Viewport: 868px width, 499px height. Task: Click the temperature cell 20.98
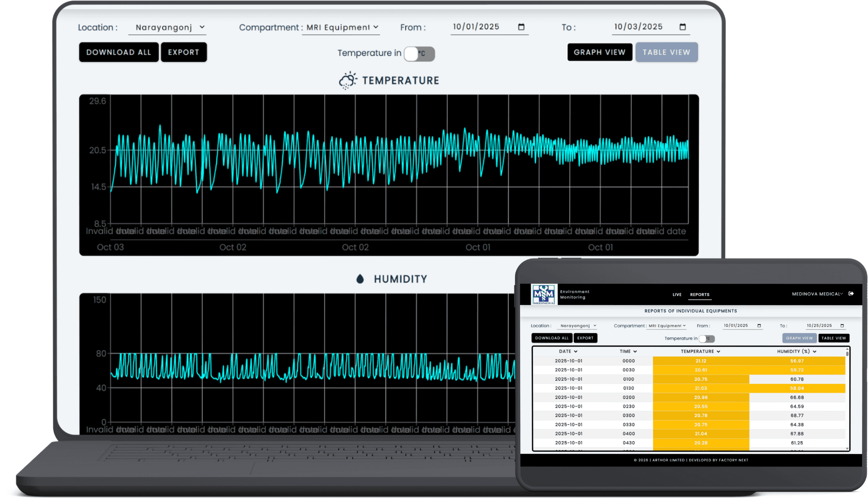[701, 397]
